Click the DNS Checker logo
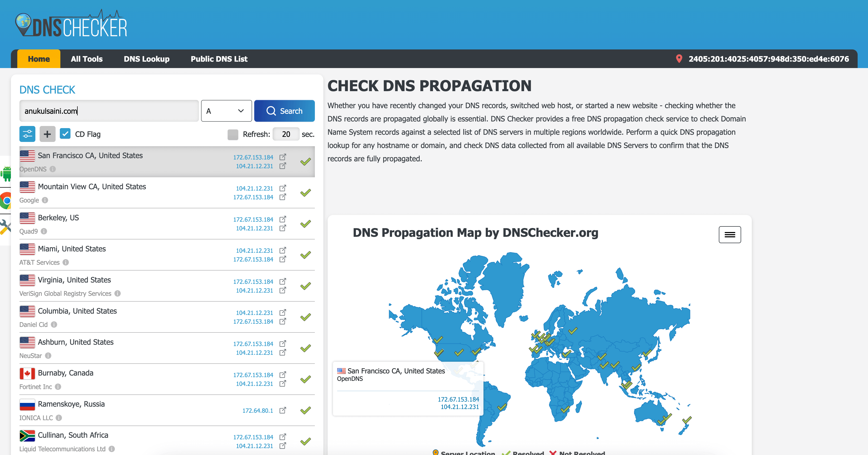This screenshot has width=868, height=455. point(71,24)
